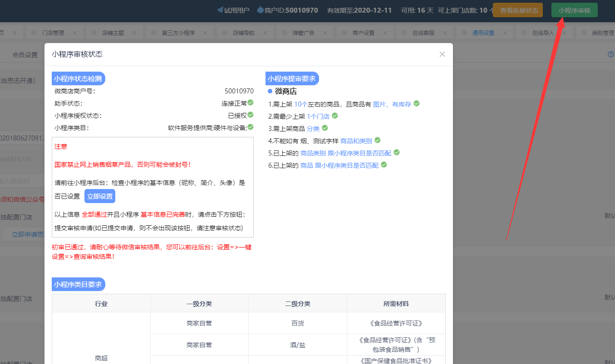Viewport: 615px width, 364px height.
Task: Click the 酒/盐 table cell
Action: tap(298, 345)
